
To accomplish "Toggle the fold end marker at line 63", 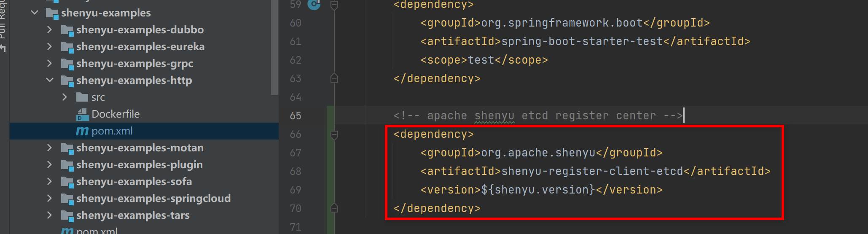I will [x=334, y=78].
